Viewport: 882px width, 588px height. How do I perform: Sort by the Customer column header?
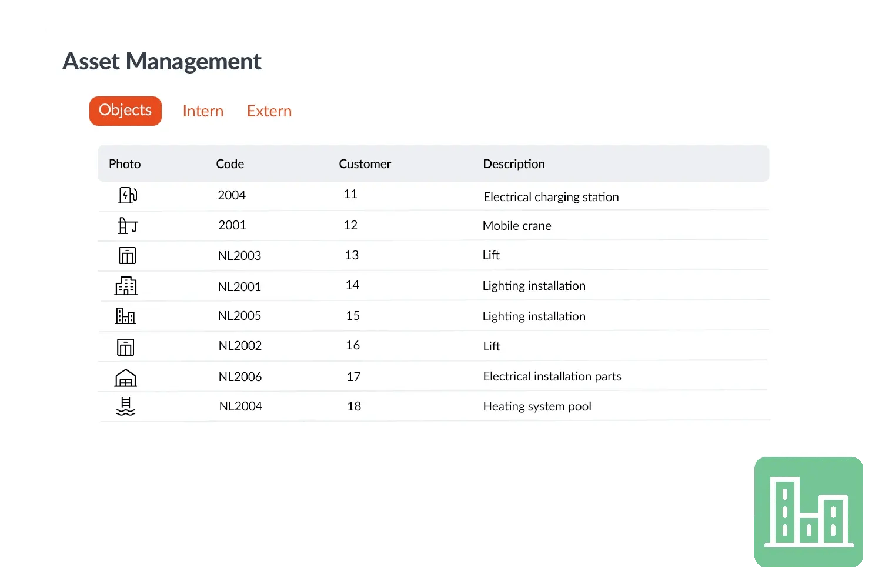tap(365, 164)
